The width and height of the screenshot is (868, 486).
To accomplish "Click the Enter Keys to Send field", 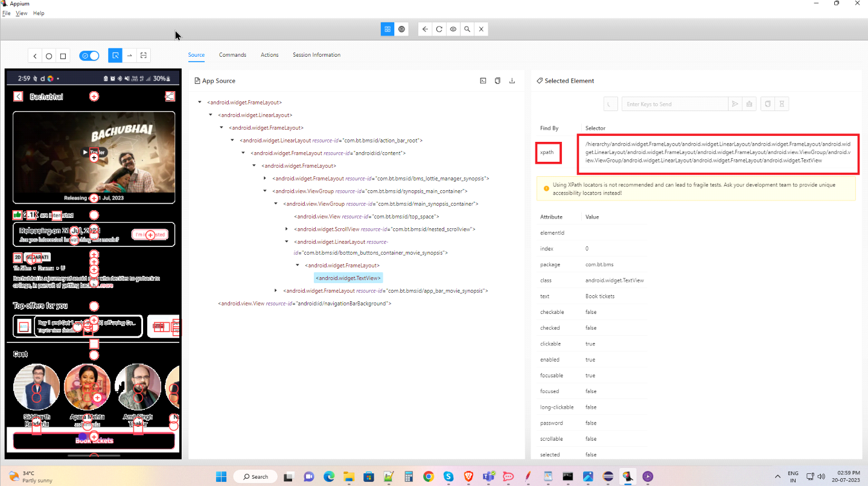I will point(674,104).
